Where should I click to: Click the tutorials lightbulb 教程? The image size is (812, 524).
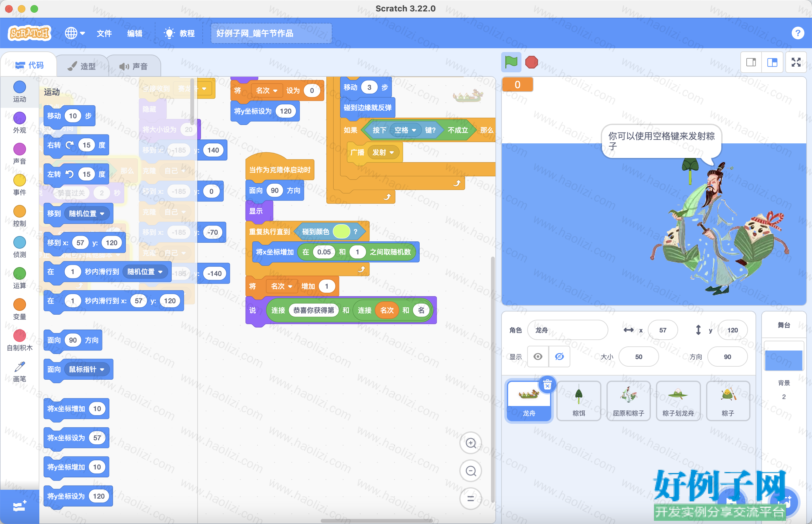179,33
